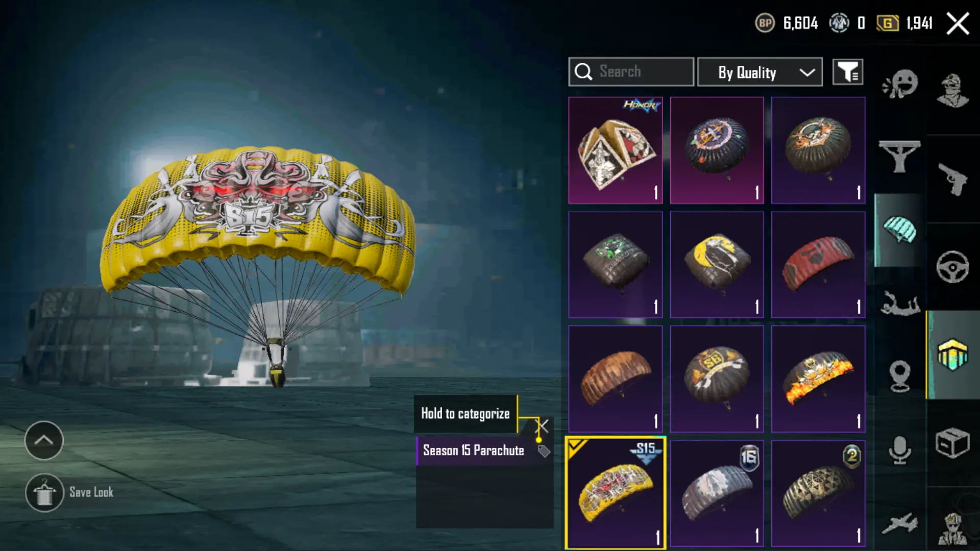
Task: Select the character outfit category icon
Action: [952, 90]
